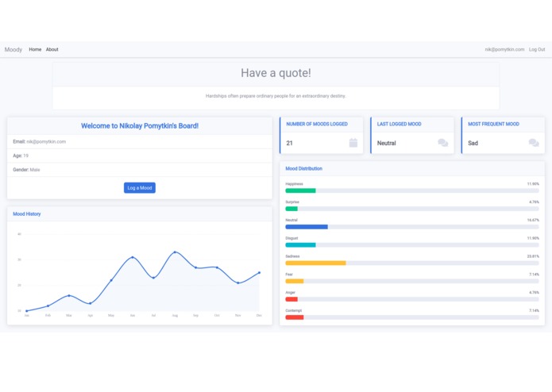Click the Age: 19 row

coord(140,156)
